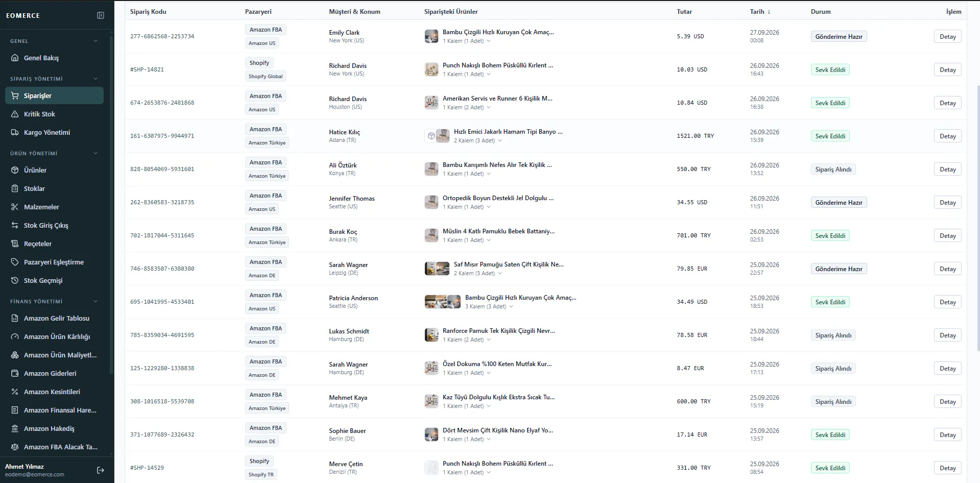Screen dimensions: 980x483
Task: Expand items of Emily Clark's order
Action: tap(489, 41)
